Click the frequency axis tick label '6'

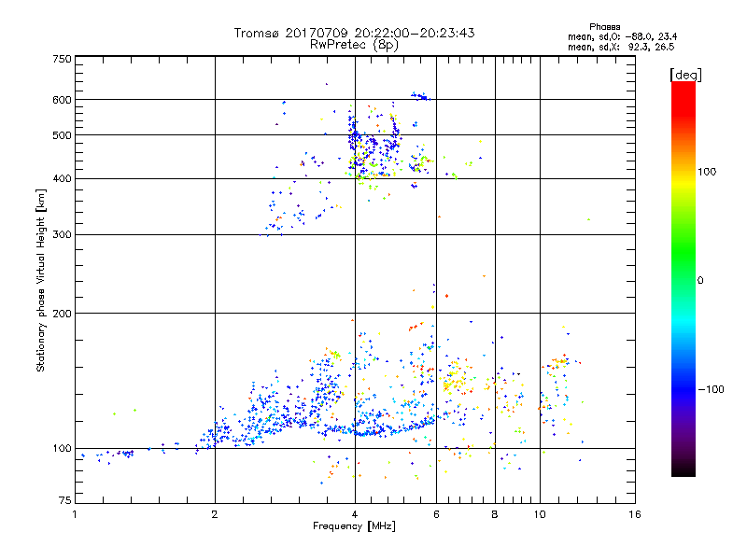[x=436, y=514]
